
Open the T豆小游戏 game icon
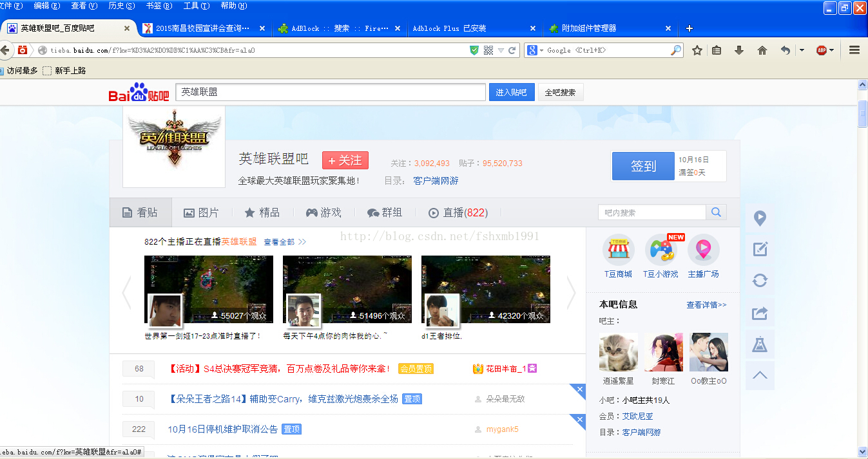[x=661, y=250]
